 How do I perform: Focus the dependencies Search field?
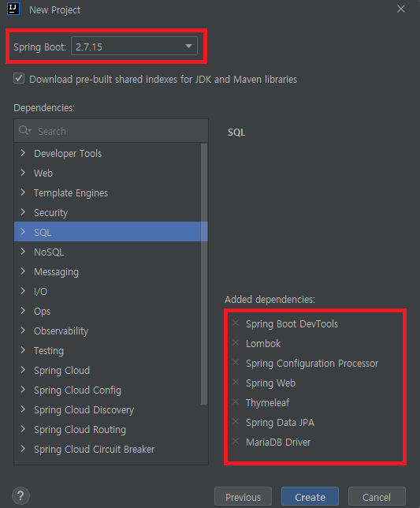coord(111,131)
